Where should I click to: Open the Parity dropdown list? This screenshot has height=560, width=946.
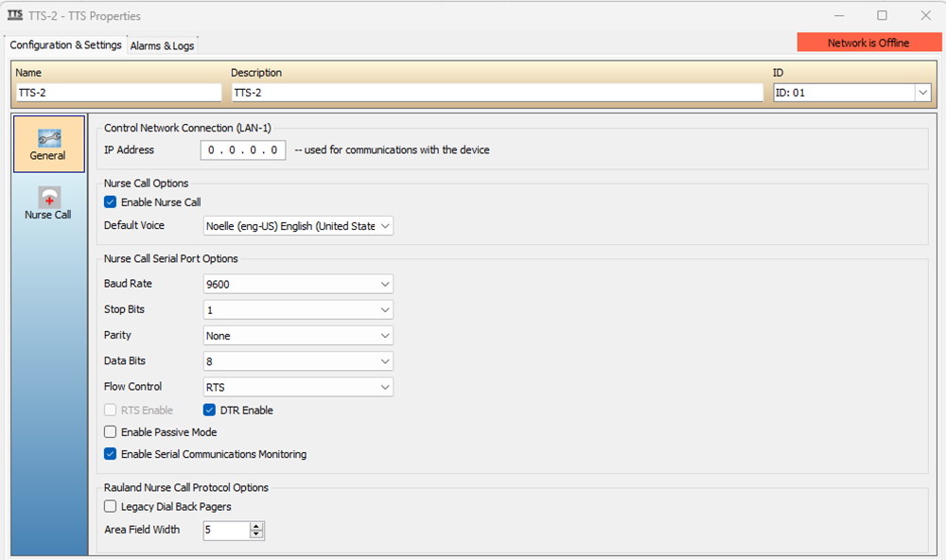click(x=298, y=336)
